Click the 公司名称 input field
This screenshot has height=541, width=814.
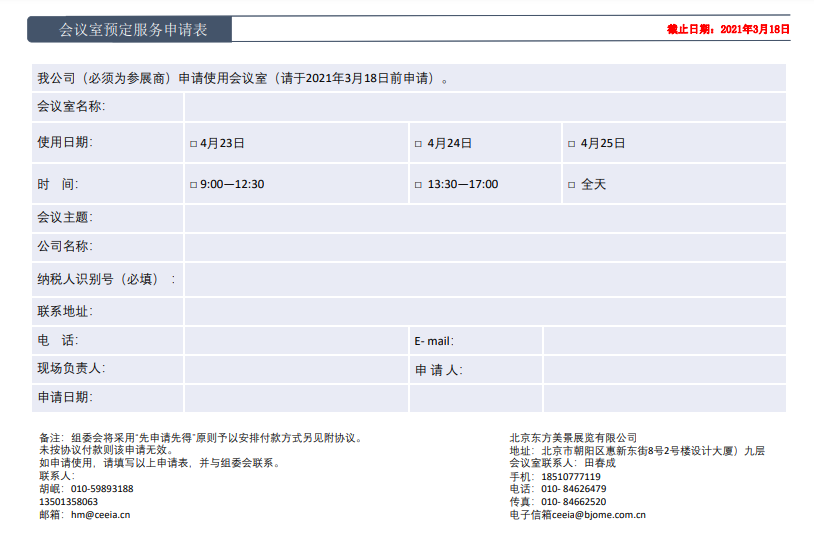tap(484, 247)
